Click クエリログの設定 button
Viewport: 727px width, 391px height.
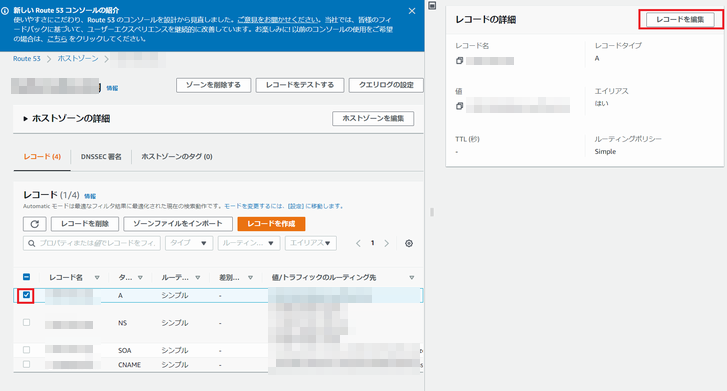click(386, 85)
